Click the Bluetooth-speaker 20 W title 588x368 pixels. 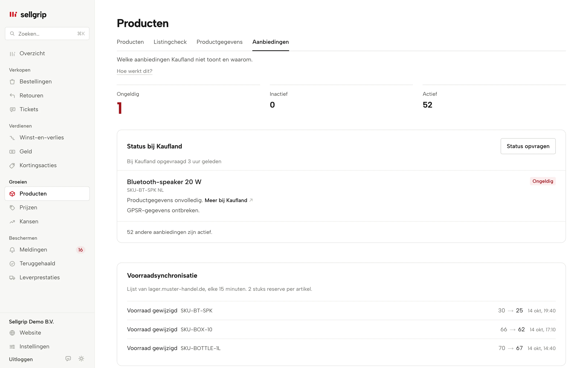[164, 182]
